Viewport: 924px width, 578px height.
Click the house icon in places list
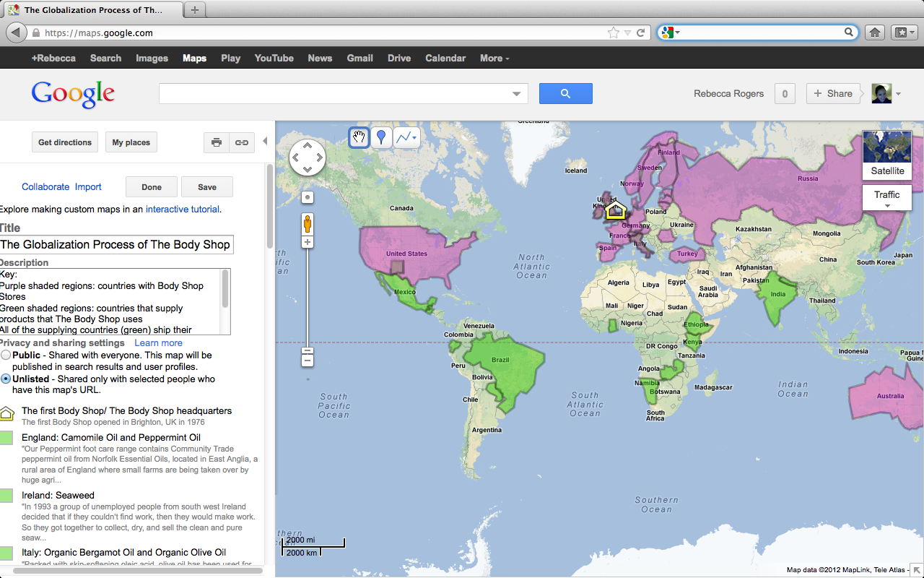coord(6,413)
